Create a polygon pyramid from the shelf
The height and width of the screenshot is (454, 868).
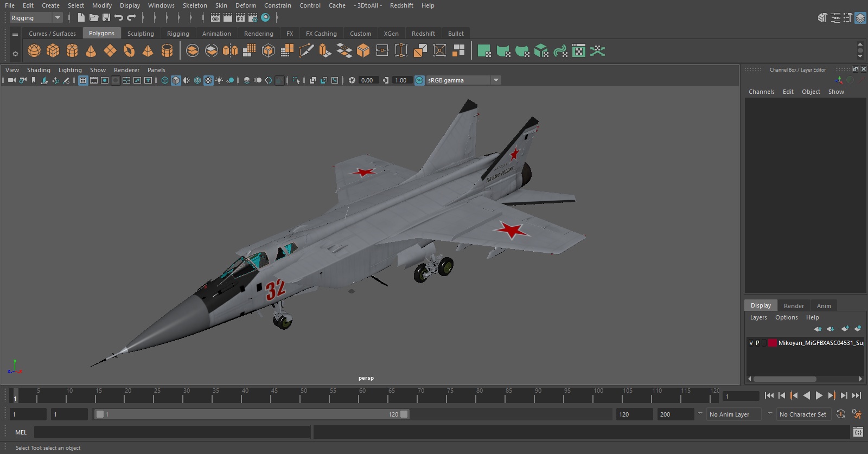(x=148, y=51)
